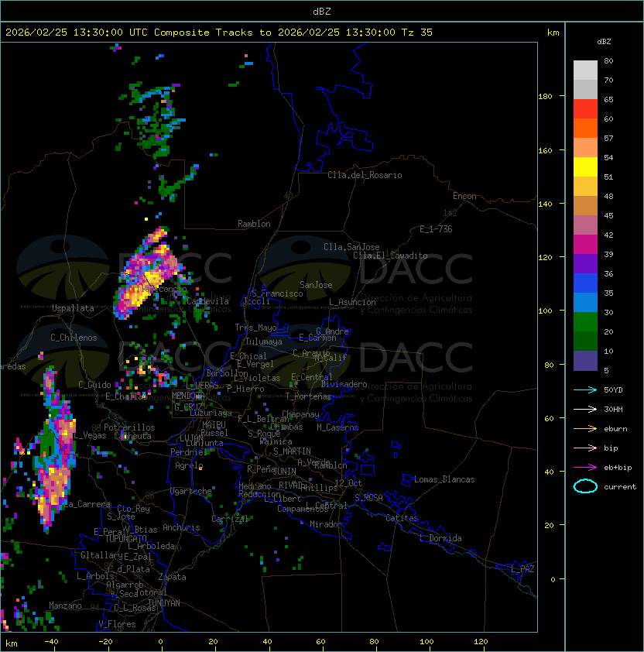Click the cyan 'current' ellipse legend icon
644x652 pixels.
point(585,486)
